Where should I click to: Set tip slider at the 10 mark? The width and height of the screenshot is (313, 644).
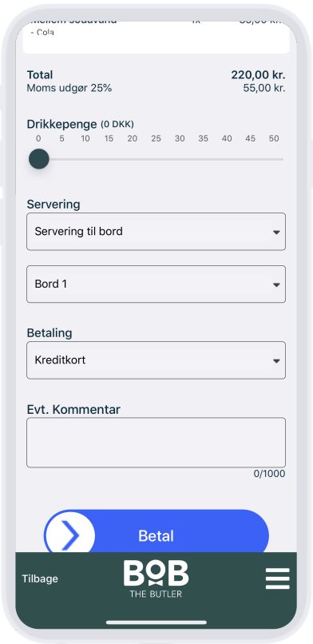coord(85,159)
